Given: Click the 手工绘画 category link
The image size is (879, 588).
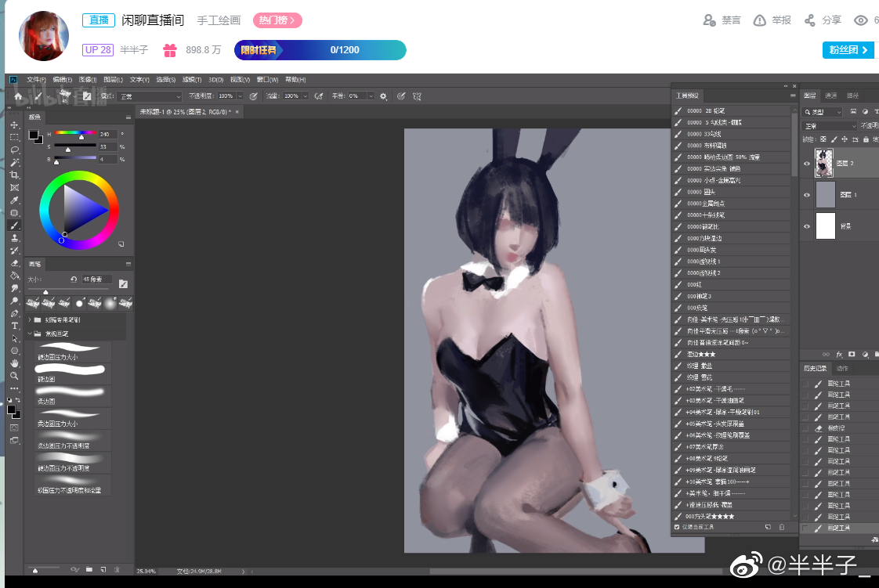Looking at the screenshot, I should click(x=219, y=20).
